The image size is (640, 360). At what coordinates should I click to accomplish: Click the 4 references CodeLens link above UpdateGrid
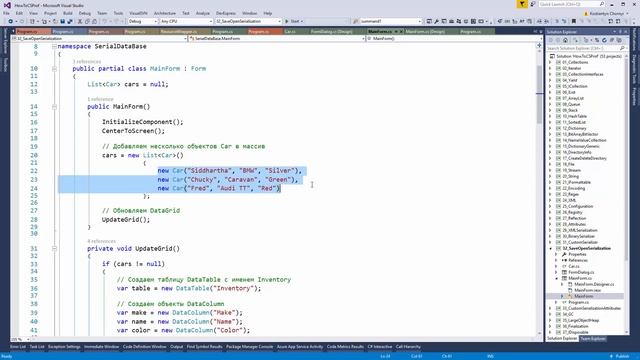click(102, 241)
